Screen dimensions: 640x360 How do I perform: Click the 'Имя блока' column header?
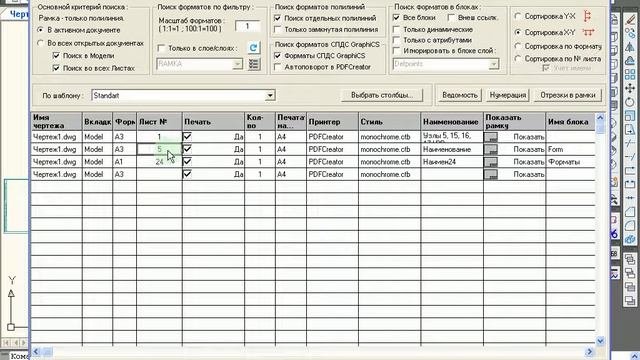pos(570,122)
